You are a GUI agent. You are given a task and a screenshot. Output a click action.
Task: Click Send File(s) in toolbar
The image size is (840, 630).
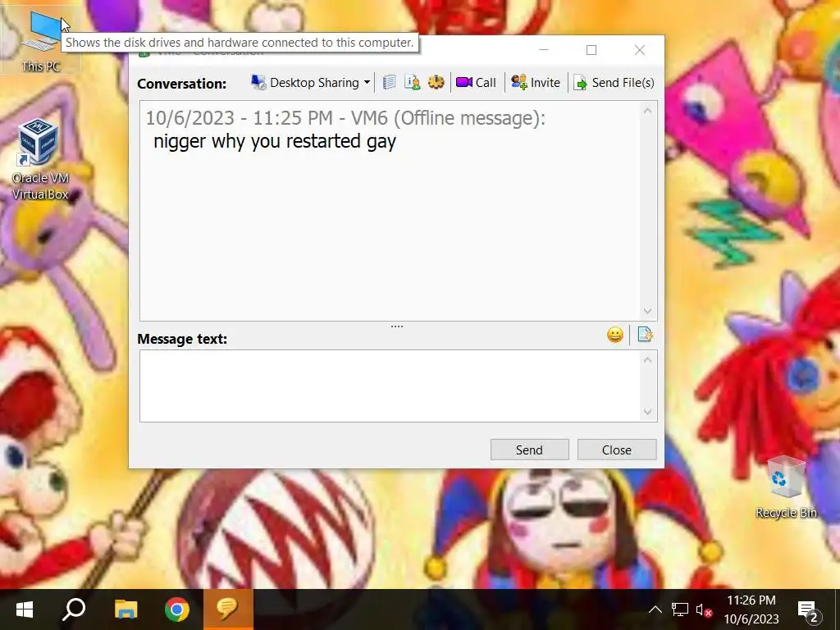pos(614,83)
